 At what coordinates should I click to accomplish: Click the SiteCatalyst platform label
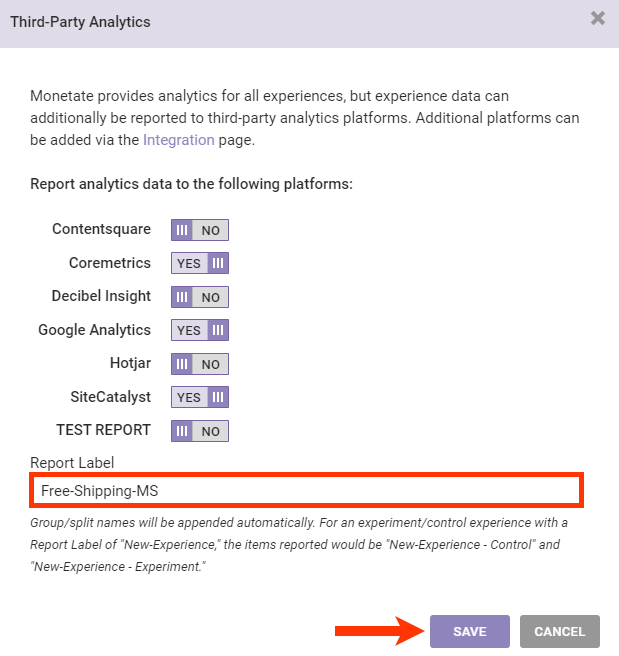tap(109, 397)
